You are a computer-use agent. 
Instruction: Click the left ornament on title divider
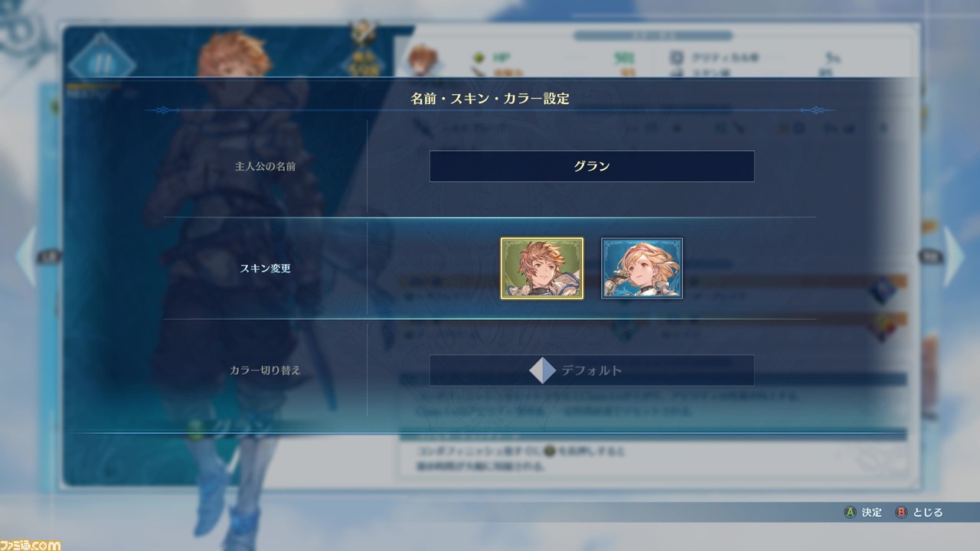(163, 110)
